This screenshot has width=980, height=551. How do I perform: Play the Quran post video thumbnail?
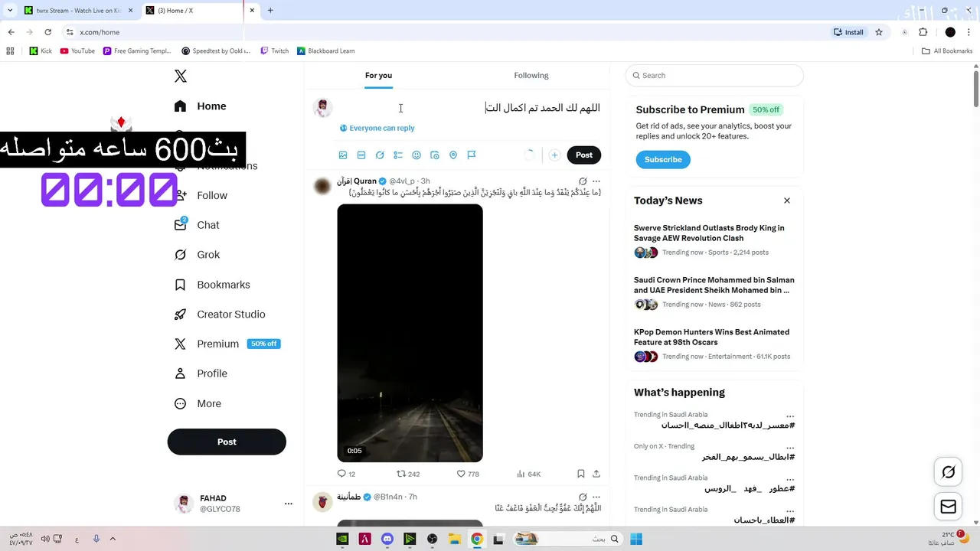pos(410,333)
